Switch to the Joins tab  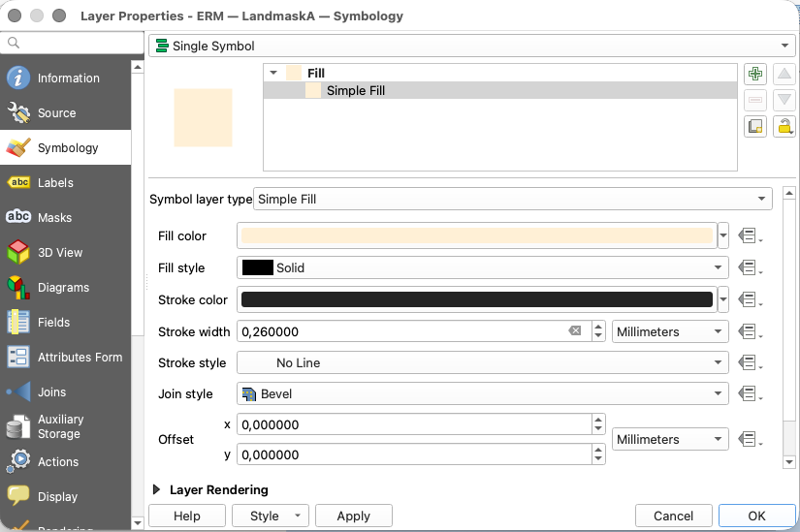[x=51, y=392]
